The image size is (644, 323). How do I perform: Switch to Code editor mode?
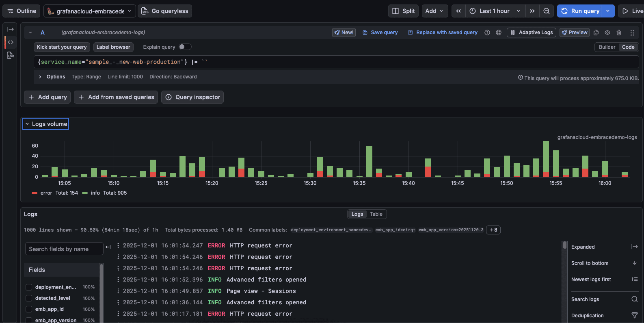pos(628,47)
